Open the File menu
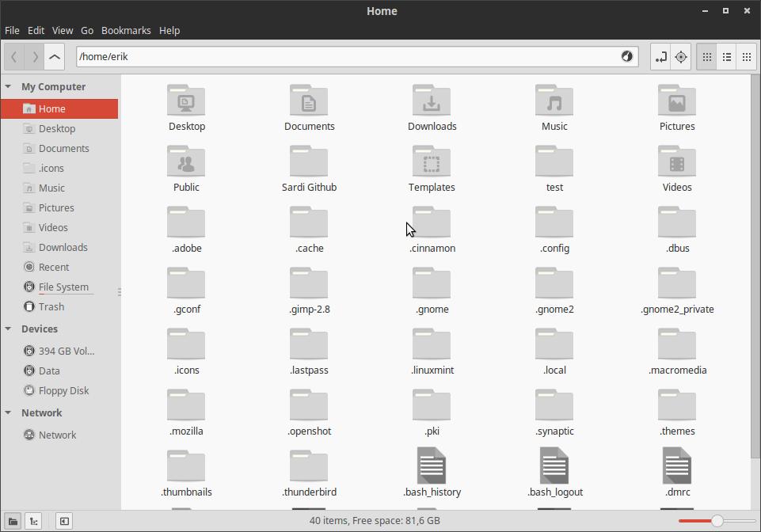 tap(12, 30)
